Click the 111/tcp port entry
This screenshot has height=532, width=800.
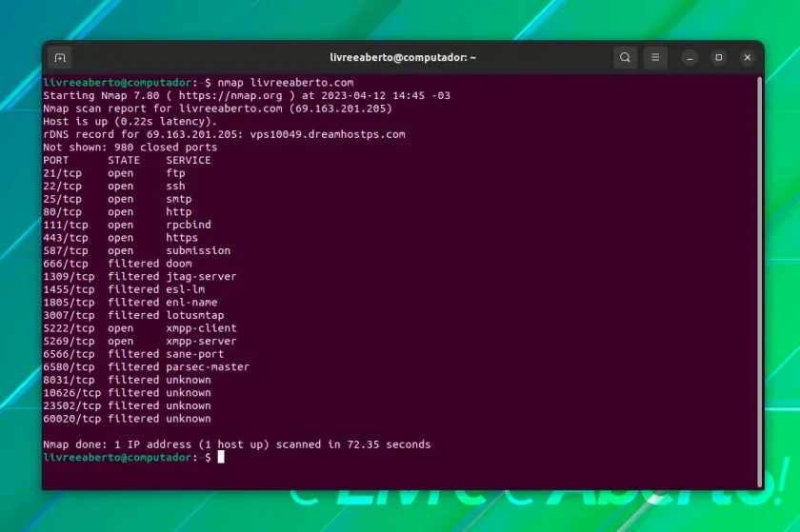66,225
